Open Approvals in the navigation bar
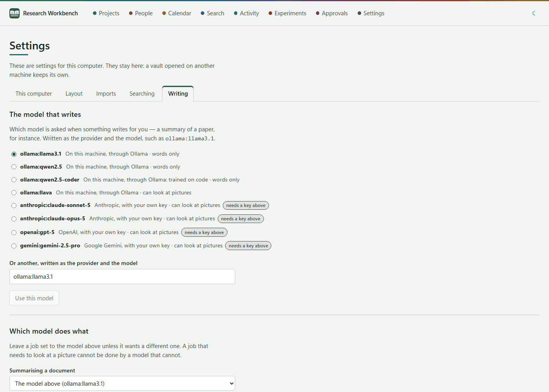 (332, 13)
